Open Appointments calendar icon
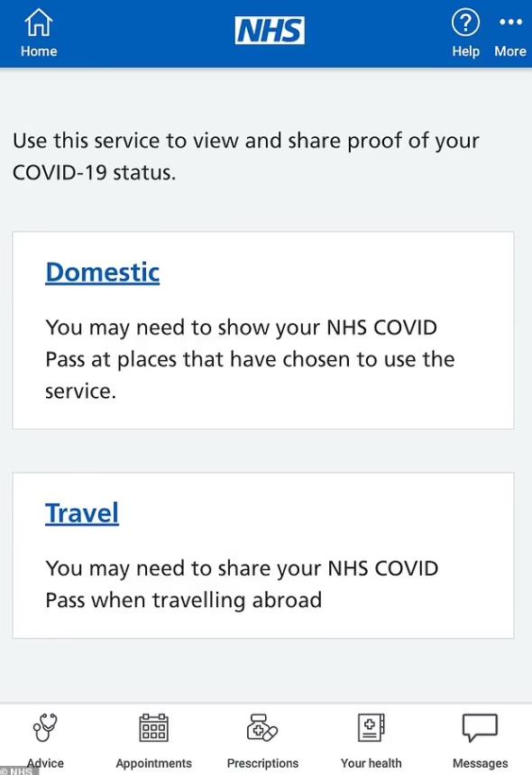This screenshot has height=775, width=532. (153, 728)
